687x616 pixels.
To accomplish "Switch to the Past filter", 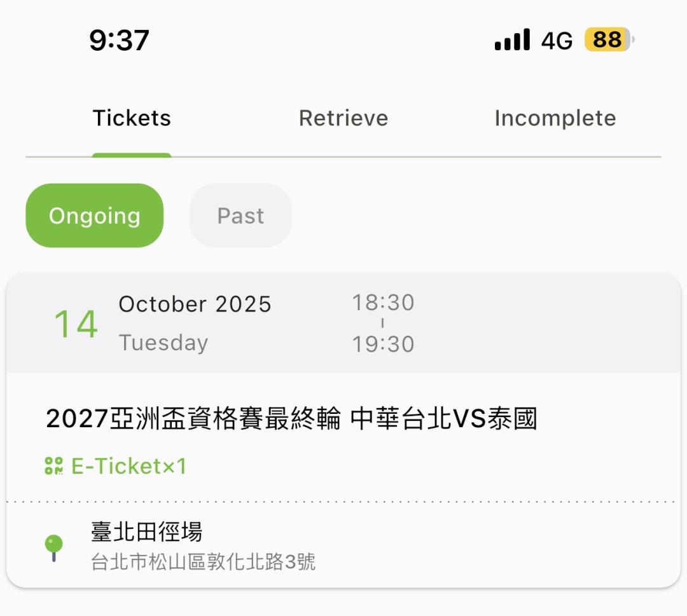I will click(240, 216).
